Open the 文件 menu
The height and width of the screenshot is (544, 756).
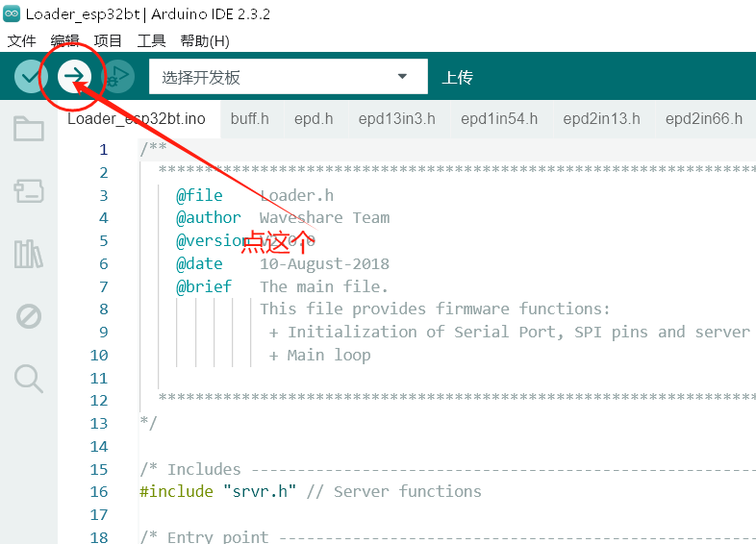click(x=21, y=40)
